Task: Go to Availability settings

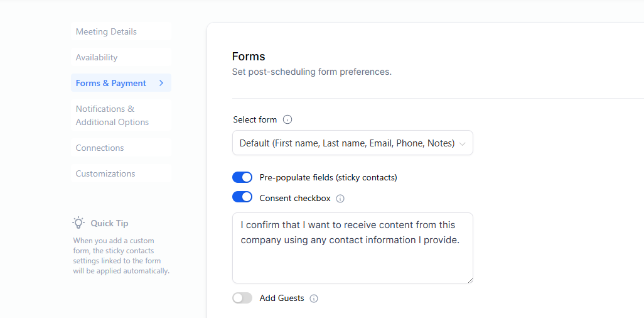Action: 97,57
